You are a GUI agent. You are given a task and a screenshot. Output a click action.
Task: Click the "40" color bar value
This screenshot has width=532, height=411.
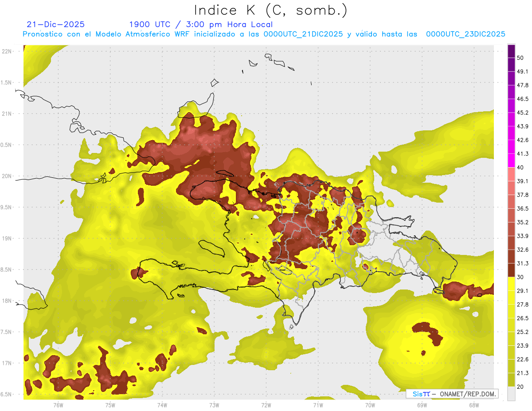(x=520, y=168)
